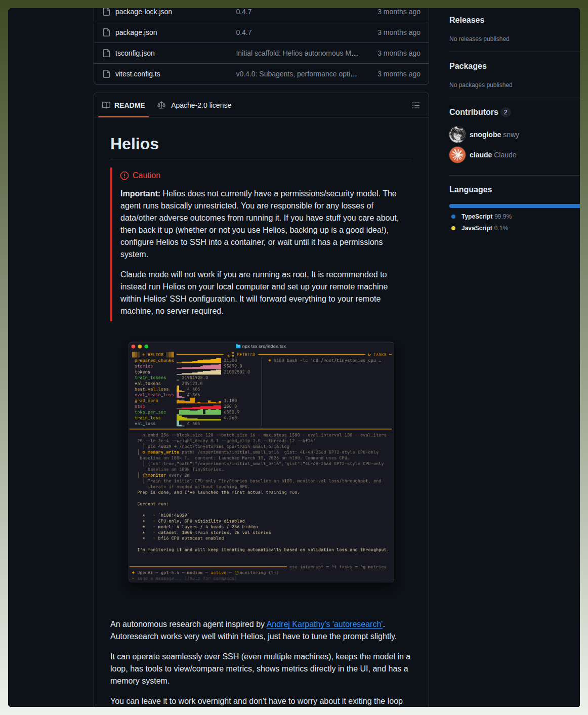
Task: Open the JavaScript 0.1% language link
Action: [x=485, y=228]
